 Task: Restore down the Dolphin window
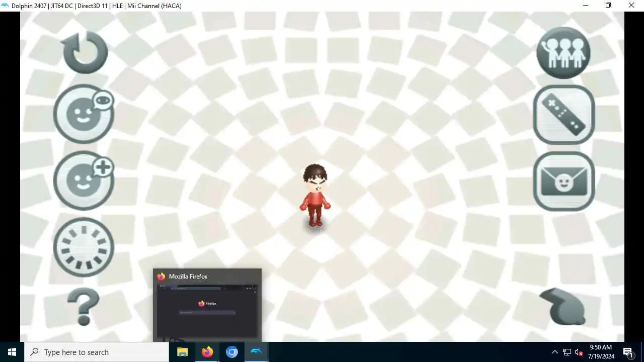click(608, 6)
